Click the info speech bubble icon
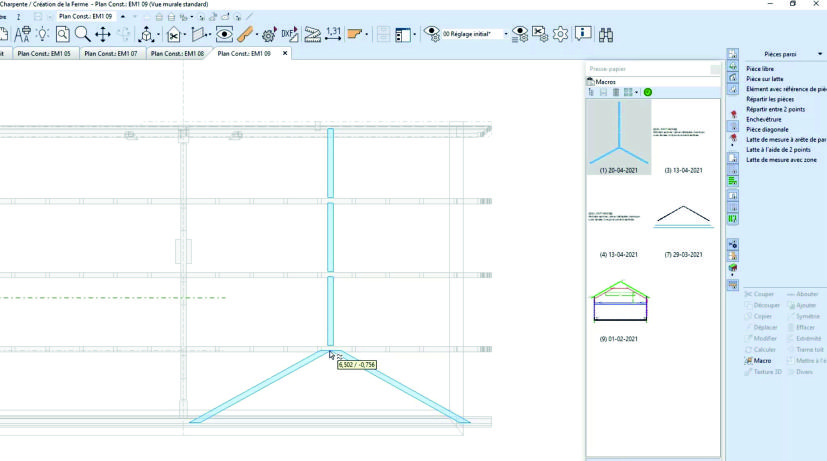This screenshot has width=827, height=461. [x=583, y=34]
